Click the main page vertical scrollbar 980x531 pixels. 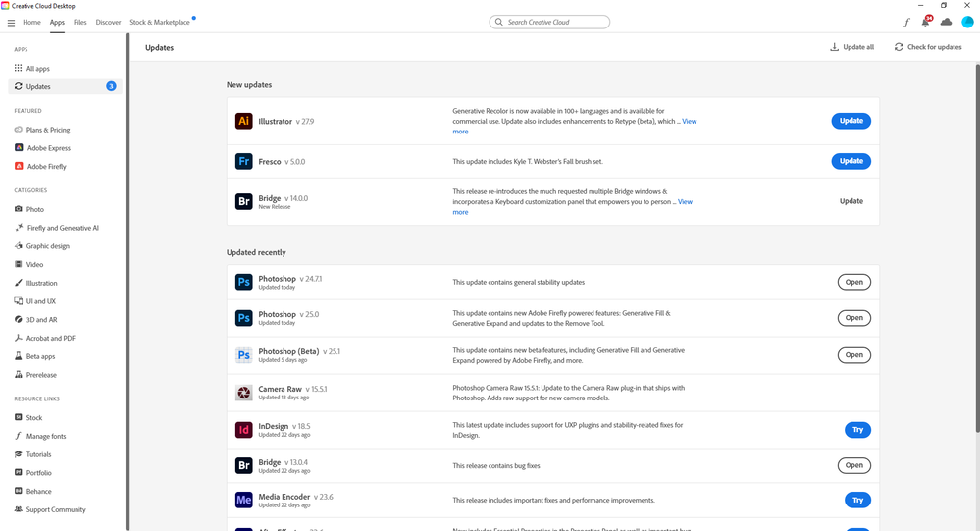point(977,247)
